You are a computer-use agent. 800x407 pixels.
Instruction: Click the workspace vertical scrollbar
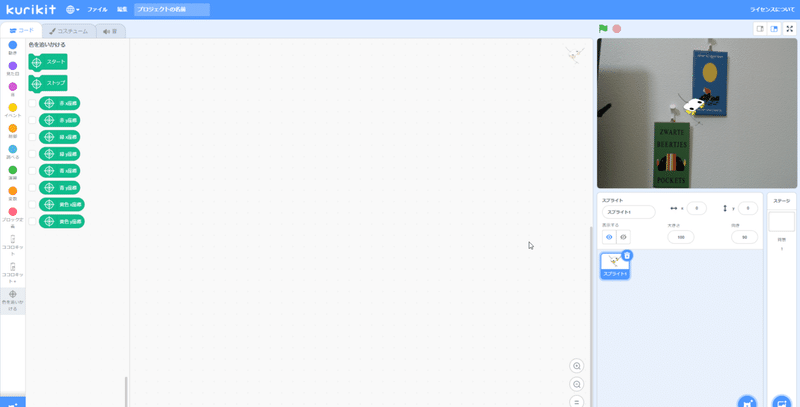click(591, 316)
